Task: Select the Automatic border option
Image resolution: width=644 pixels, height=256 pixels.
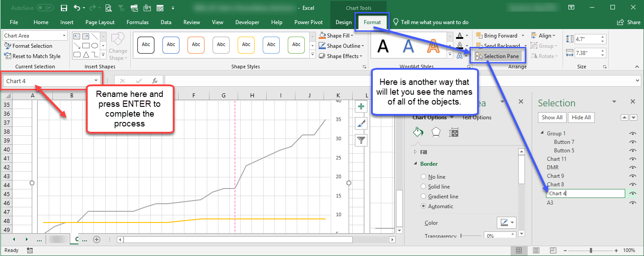Action: click(x=437, y=206)
